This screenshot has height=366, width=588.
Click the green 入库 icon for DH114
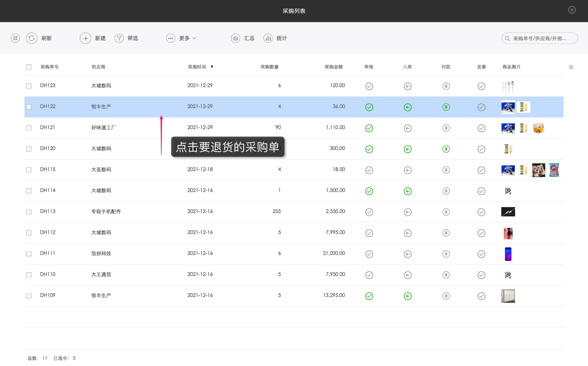(408, 191)
